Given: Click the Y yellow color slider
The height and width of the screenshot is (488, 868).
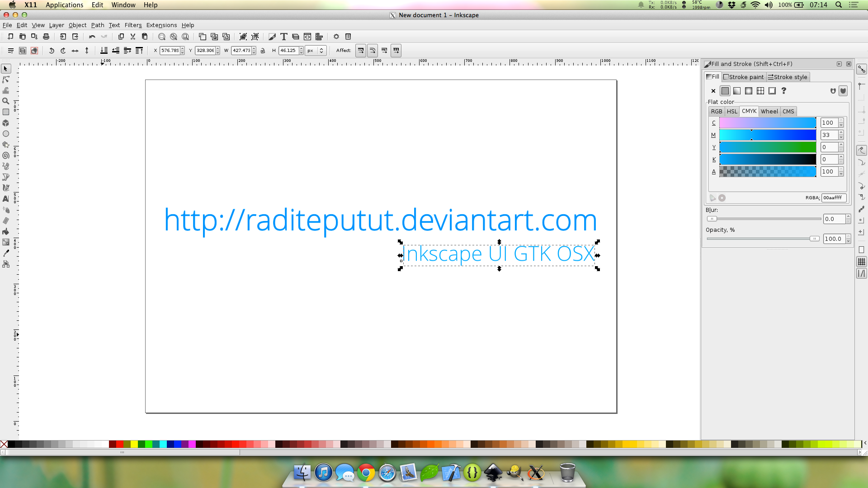Looking at the screenshot, I should (768, 147).
